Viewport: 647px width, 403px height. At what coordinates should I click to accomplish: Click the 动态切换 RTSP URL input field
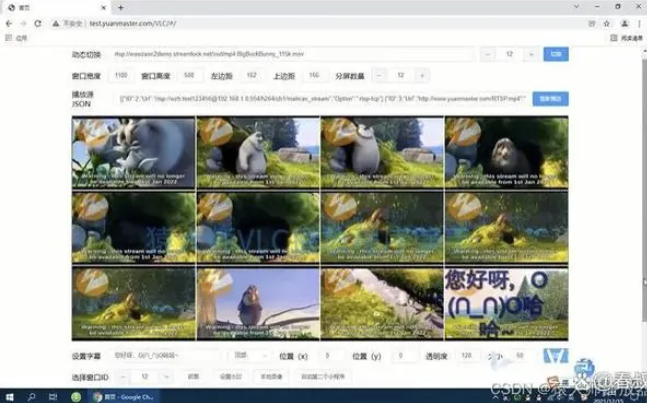(x=293, y=54)
